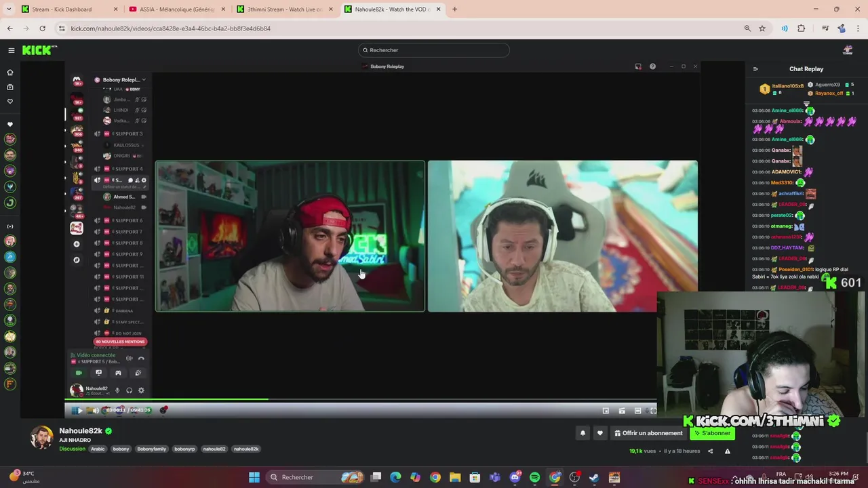This screenshot has width=868, height=488.
Task: Click the green S'abonner button
Action: click(713, 433)
